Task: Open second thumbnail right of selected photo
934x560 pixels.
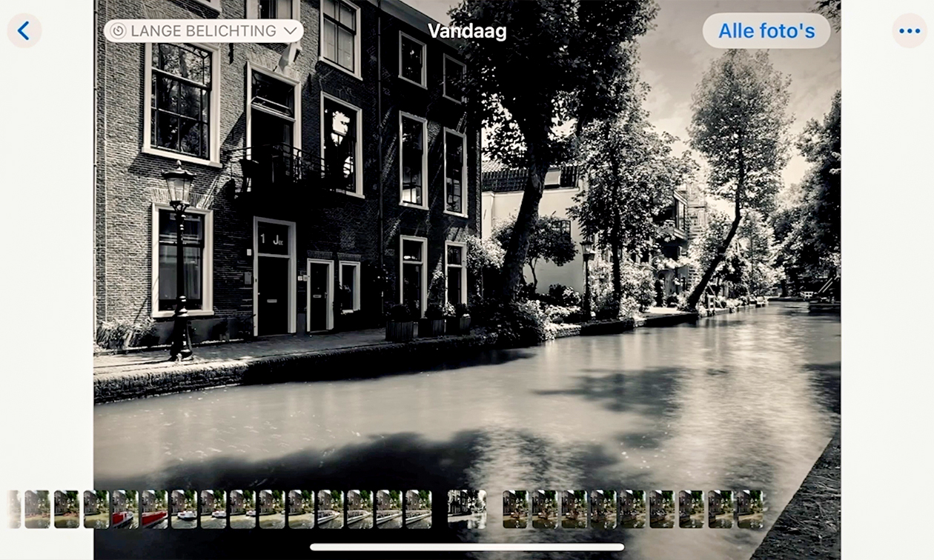Action: tap(545, 509)
